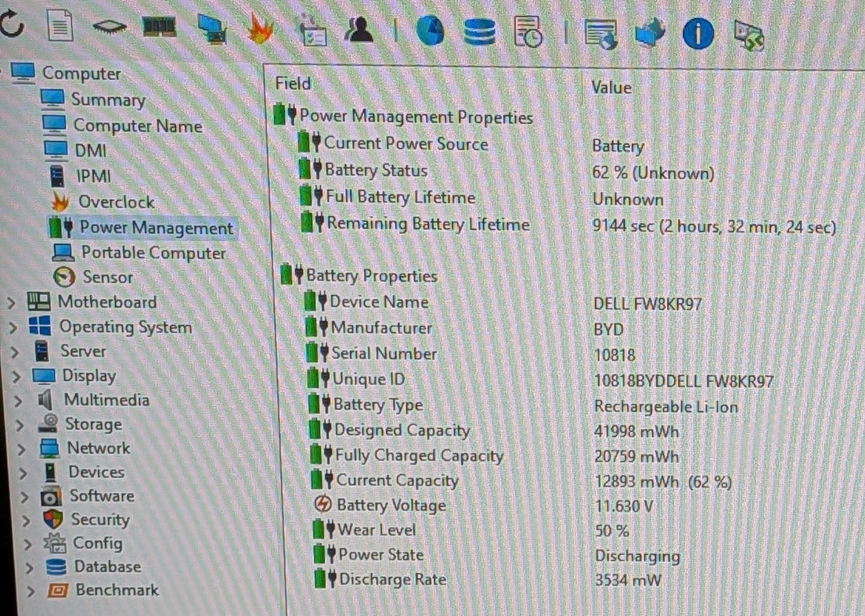Click the user silhouette toolbar icon
Viewport: 865px width, 616px height.
359,30
